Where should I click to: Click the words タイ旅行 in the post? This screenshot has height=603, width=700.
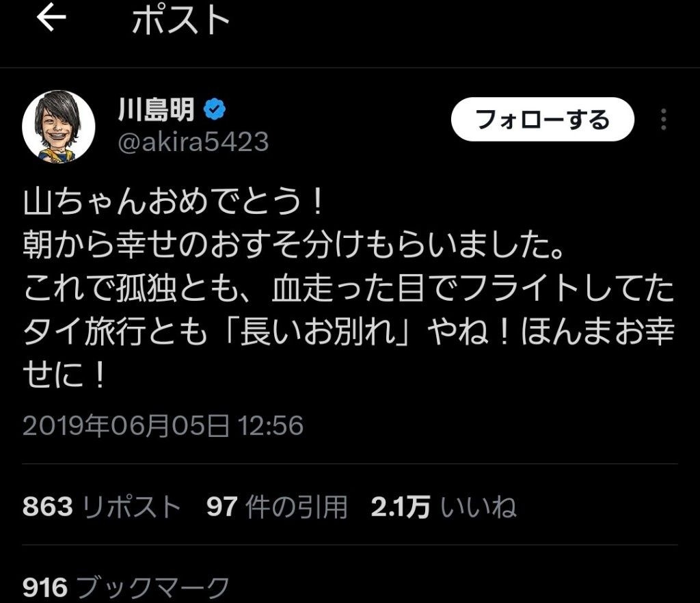coord(84,332)
